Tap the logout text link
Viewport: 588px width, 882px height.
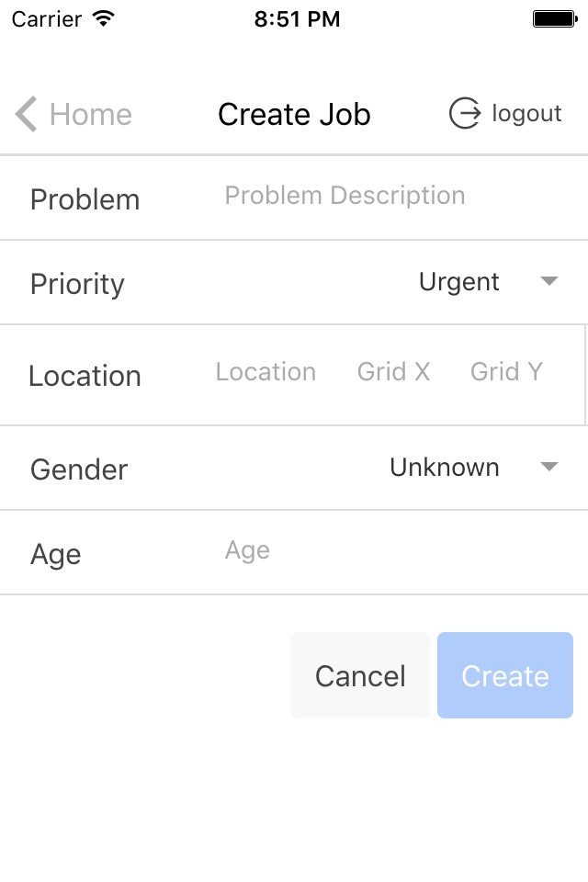pyautogui.click(x=526, y=114)
